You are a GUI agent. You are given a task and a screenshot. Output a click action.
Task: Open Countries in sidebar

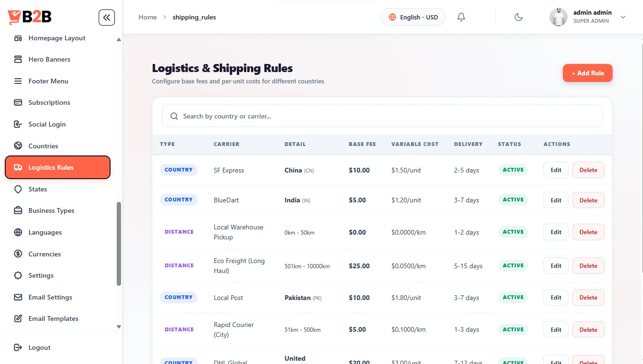pyautogui.click(x=58, y=146)
